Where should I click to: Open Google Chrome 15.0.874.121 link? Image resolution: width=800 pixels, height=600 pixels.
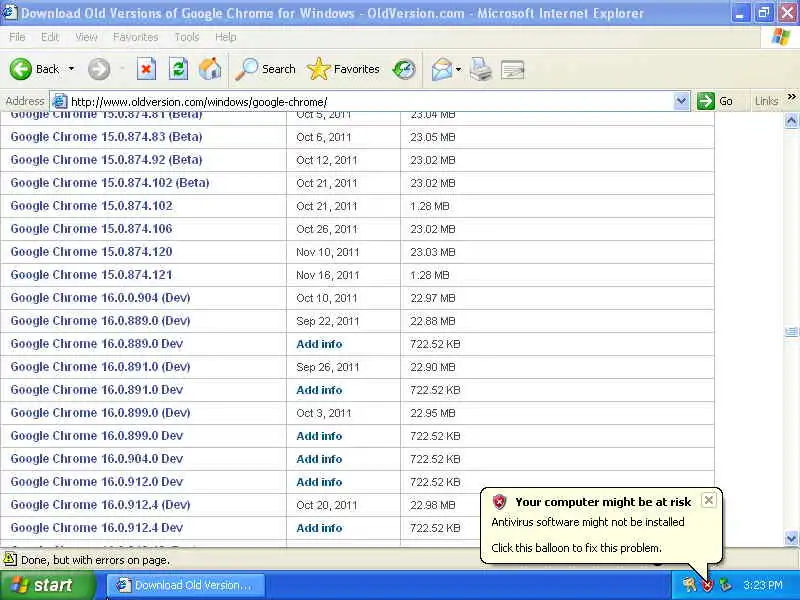[x=91, y=274]
